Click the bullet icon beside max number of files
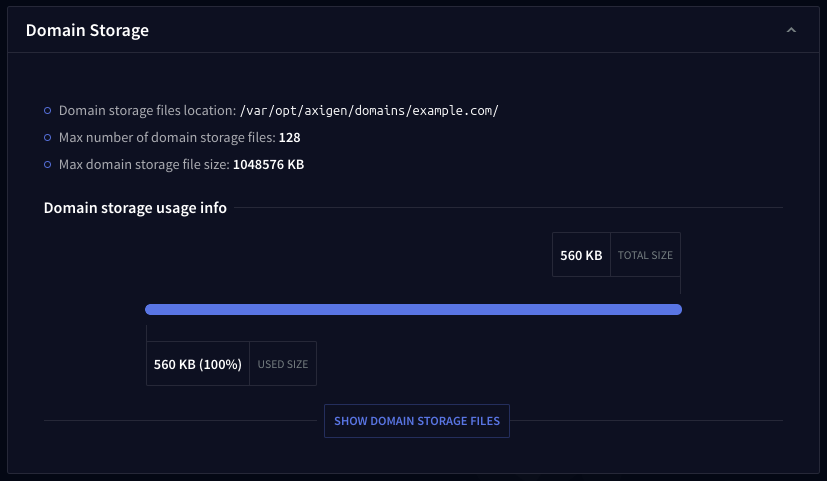827x481 pixels. coord(48,137)
